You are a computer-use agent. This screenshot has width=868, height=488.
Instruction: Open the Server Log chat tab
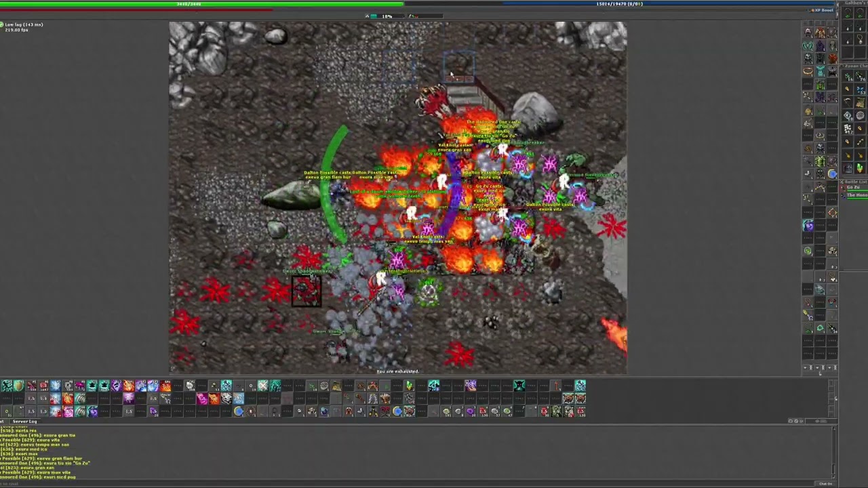[24, 421]
